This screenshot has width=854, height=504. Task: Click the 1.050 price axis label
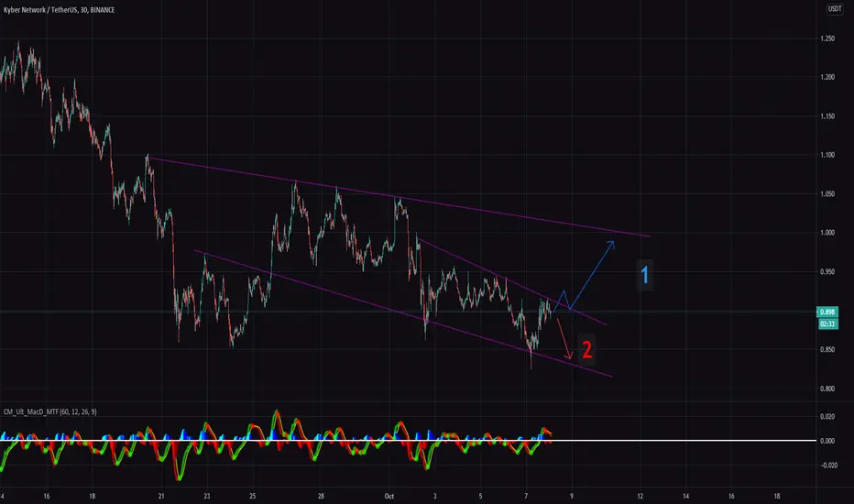pos(827,194)
